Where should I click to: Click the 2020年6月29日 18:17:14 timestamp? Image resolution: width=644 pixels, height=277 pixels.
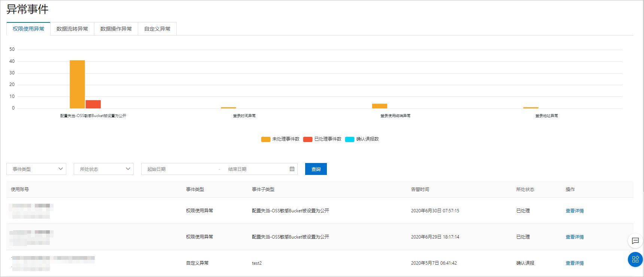coord(435,237)
